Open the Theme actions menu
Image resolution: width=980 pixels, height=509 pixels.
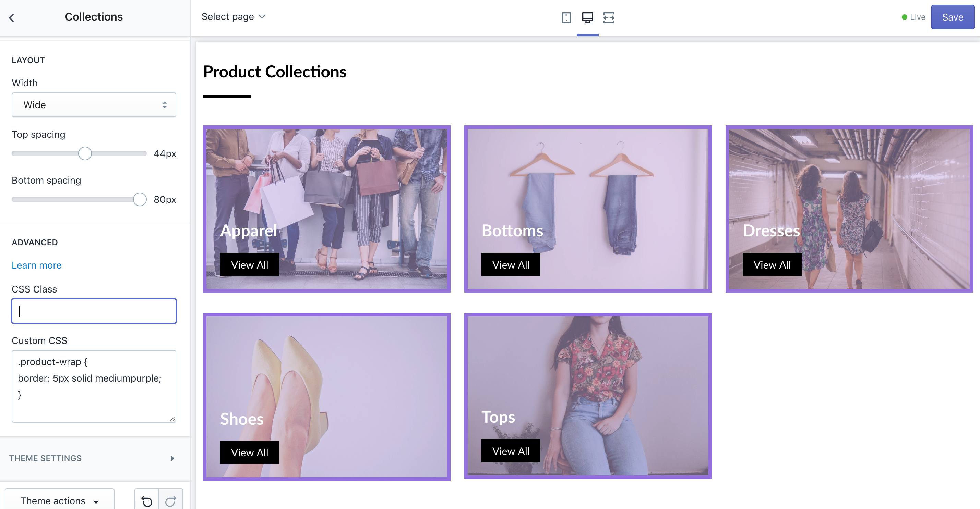pos(59,501)
